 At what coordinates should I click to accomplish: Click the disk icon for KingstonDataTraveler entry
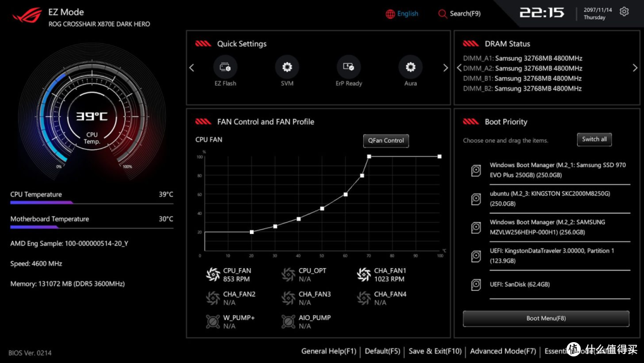click(x=476, y=256)
